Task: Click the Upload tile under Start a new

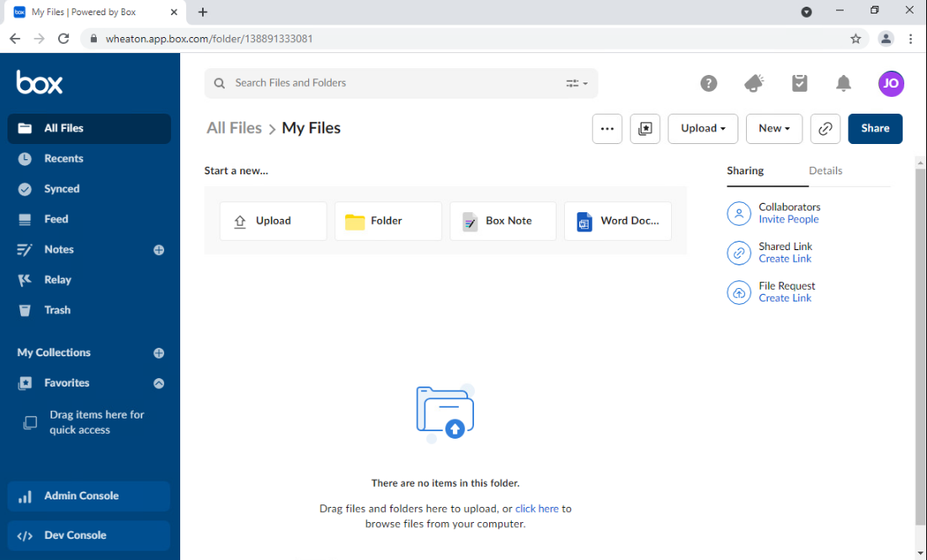Action: click(x=273, y=221)
